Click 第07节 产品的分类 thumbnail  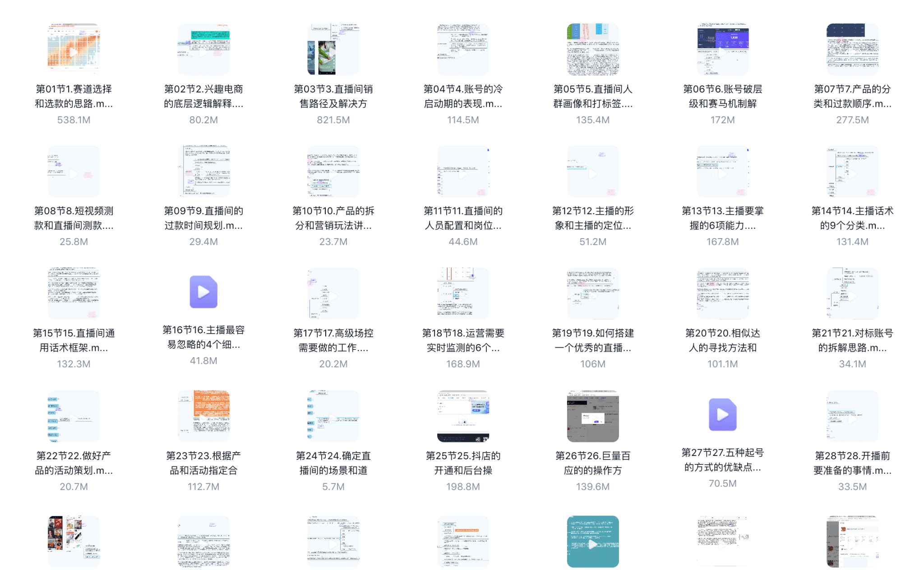point(852,49)
